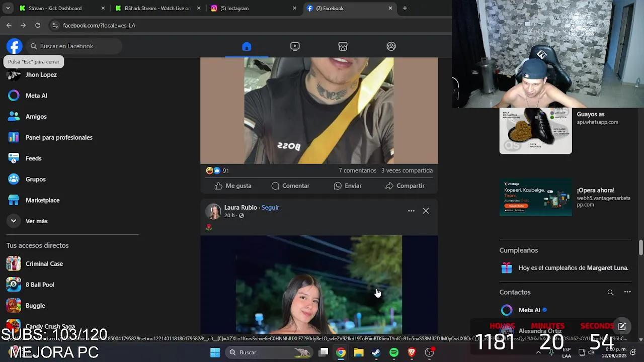
Task: Open the Groups icon in top bar
Action: pyautogui.click(x=391, y=46)
